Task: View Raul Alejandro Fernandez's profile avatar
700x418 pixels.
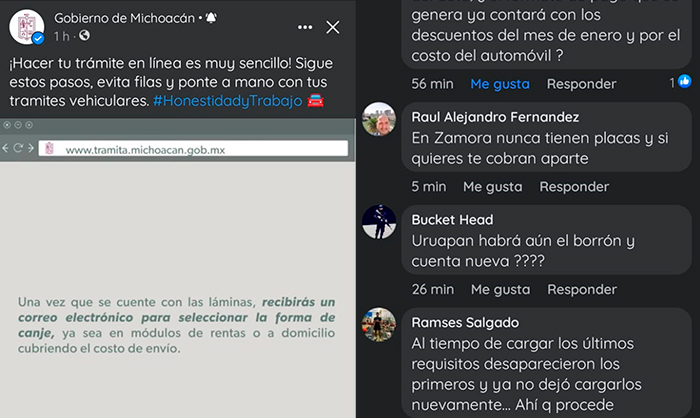Action: click(379, 119)
